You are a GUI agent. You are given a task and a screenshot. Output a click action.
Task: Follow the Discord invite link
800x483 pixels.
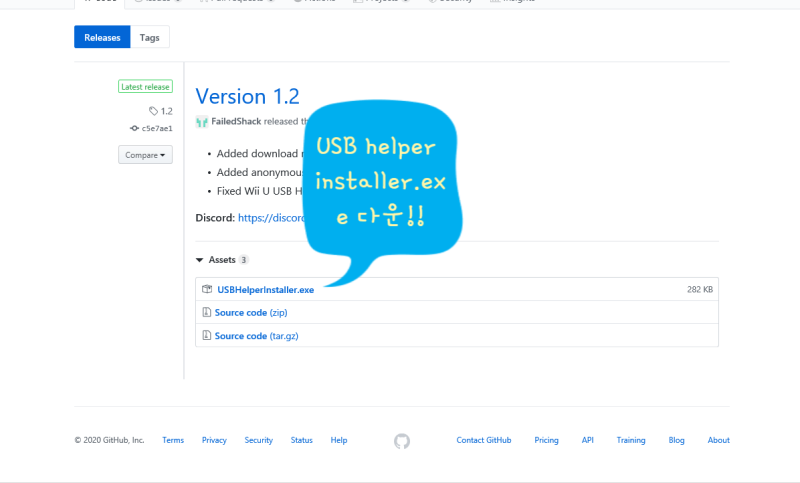pos(271,218)
